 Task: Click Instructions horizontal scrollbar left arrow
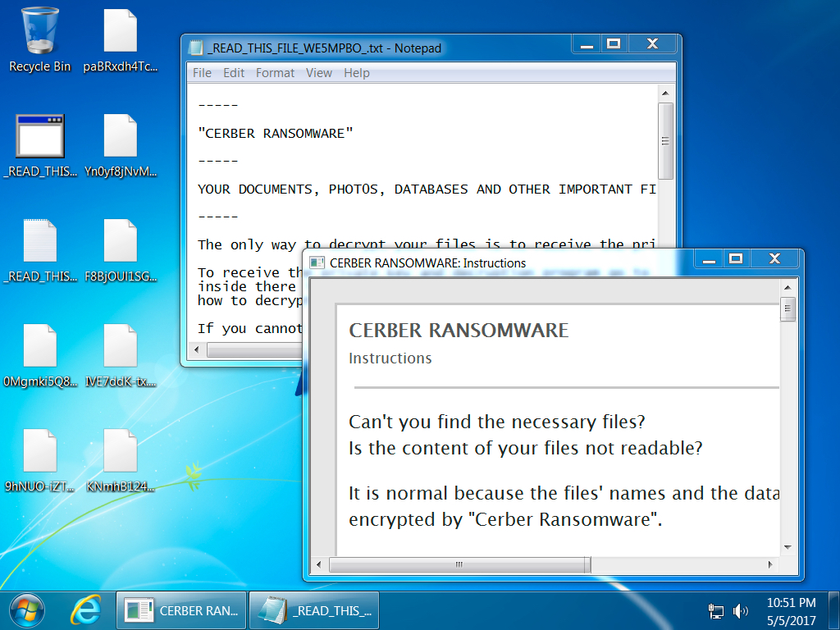tap(319, 564)
